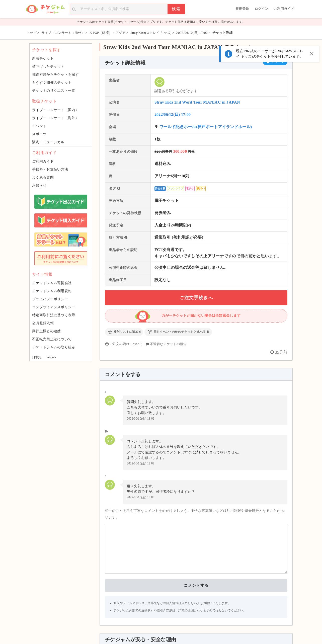Click 検討リストに追加 button
Image resolution: width=322 pixels, height=644 pixels.
pos(124,332)
